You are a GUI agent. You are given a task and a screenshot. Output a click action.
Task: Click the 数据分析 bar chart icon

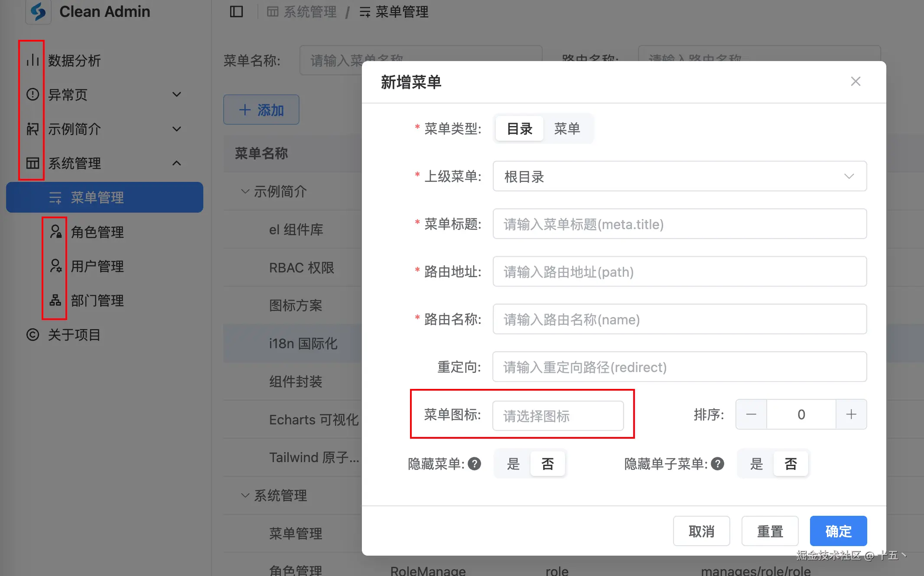(x=33, y=60)
